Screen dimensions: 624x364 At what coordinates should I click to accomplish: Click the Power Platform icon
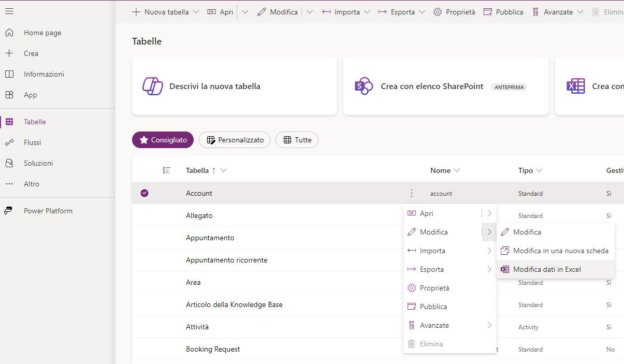coord(9,211)
